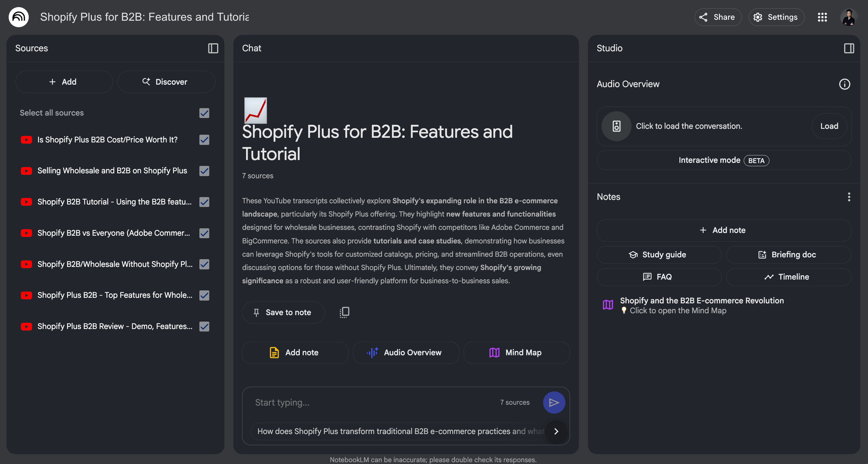
Task: Click the NotebookLM logo icon
Action: point(19,17)
